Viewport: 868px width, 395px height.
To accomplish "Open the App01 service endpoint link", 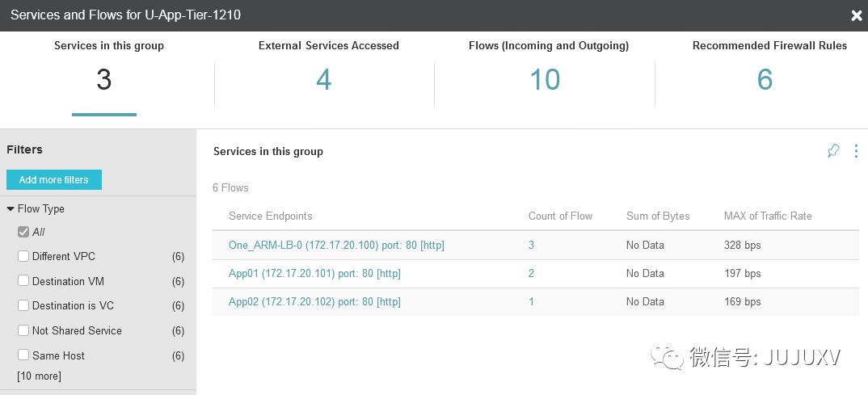I will (314, 273).
